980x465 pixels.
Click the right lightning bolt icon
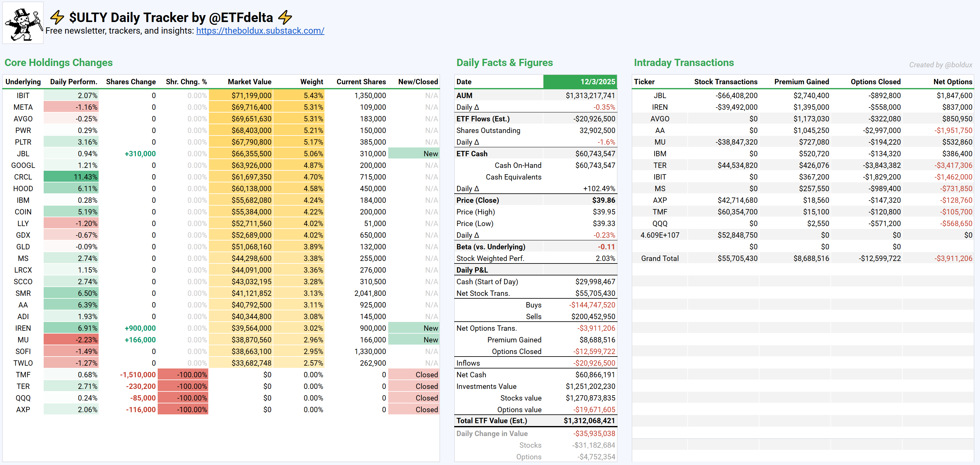pos(285,17)
